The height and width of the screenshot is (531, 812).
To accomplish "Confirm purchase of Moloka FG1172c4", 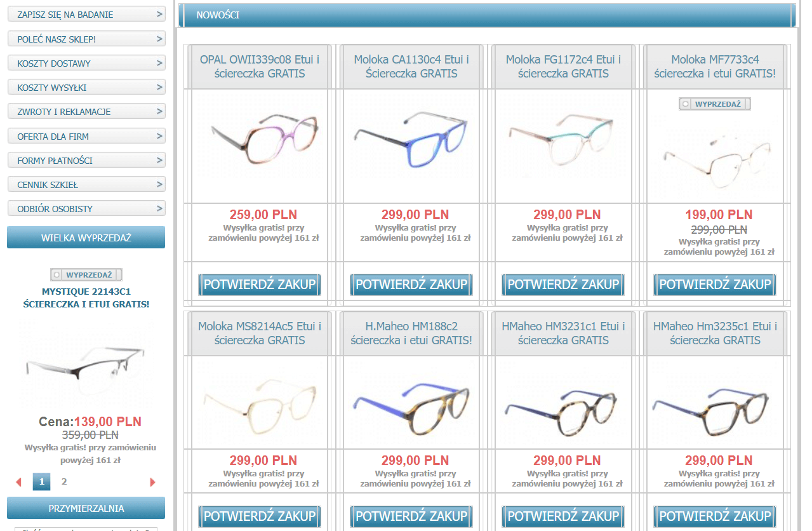I will coord(563,285).
